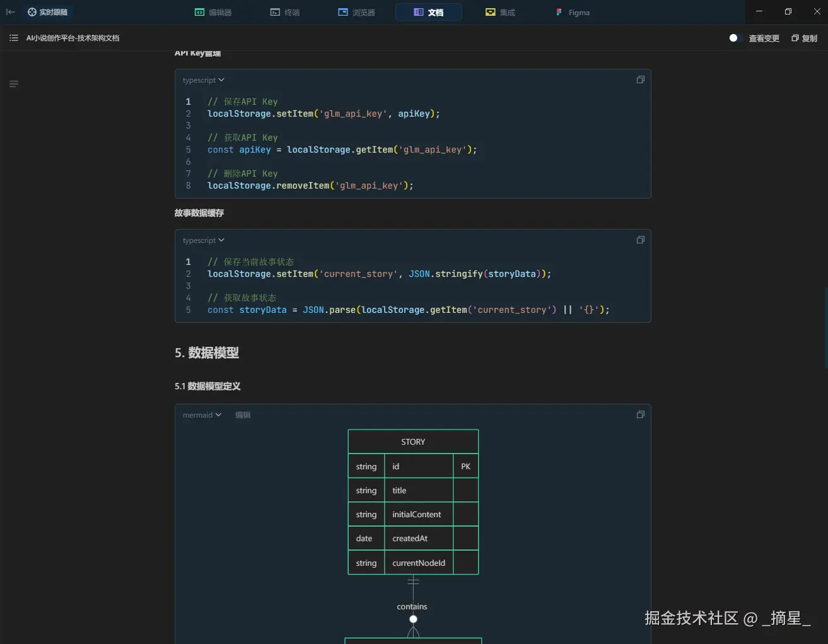The width and height of the screenshot is (828, 644).
Task: Click 编辑 to edit the mermaid diagram
Action: [x=243, y=415]
